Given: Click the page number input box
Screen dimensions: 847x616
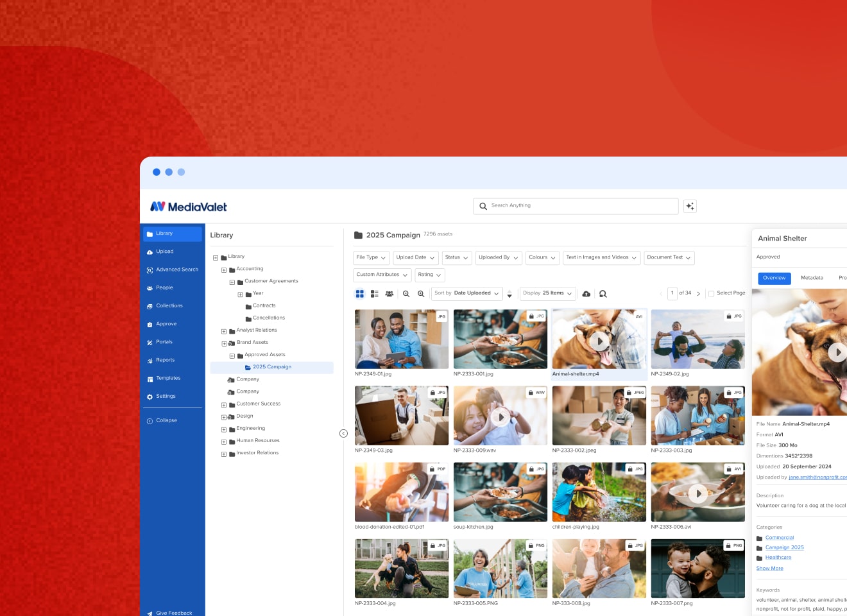Looking at the screenshot, I should click(672, 293).
